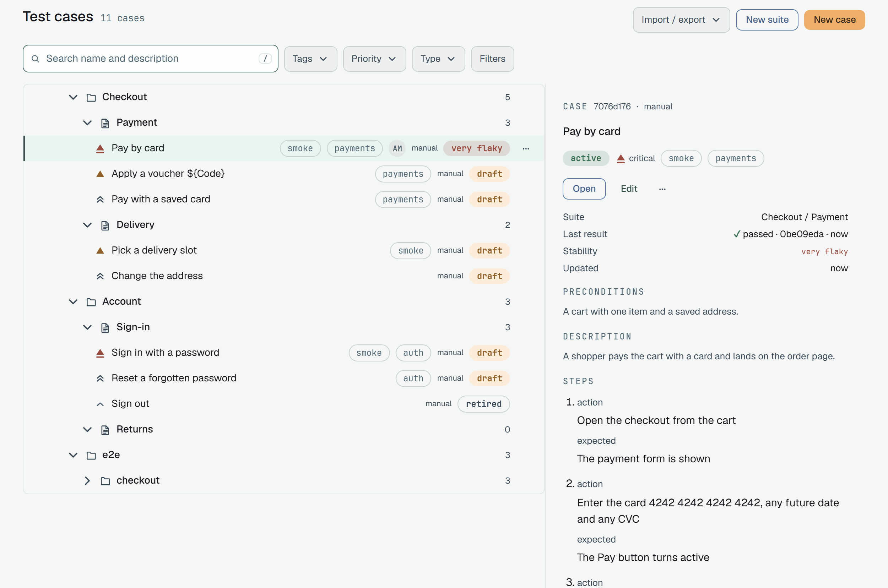Collapse the e2e folder
The width and height of the screenshot is (888, 588).
pyautogui.click(x=73, y=455)
